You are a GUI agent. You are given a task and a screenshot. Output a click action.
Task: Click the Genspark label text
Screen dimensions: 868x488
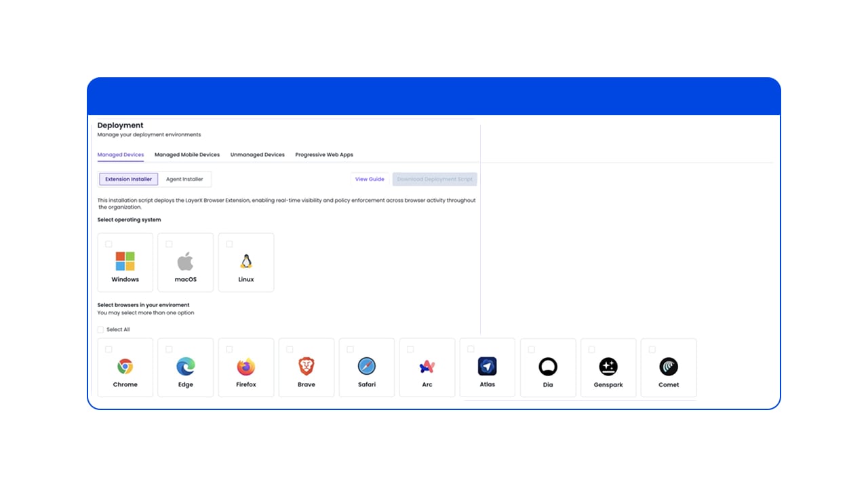pos(608,384)
